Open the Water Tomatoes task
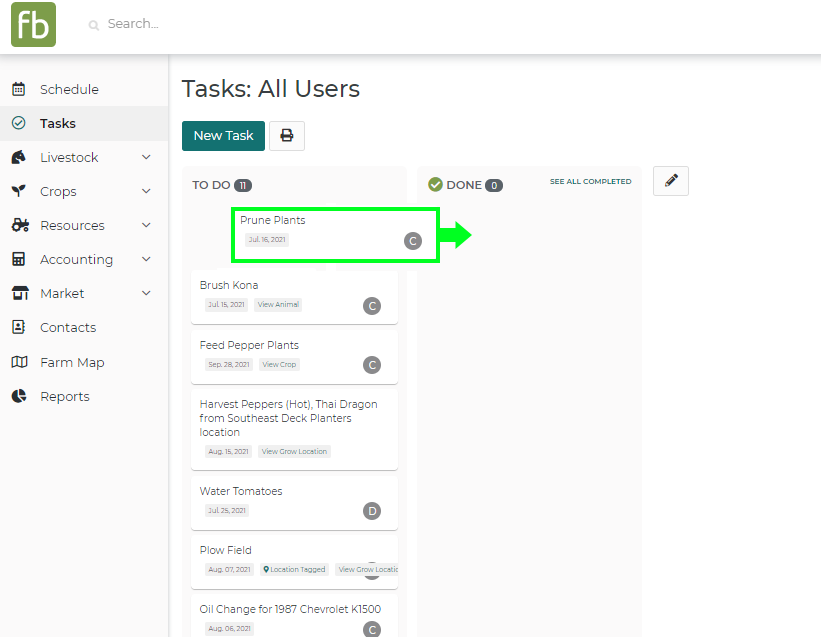 (294, 503)
